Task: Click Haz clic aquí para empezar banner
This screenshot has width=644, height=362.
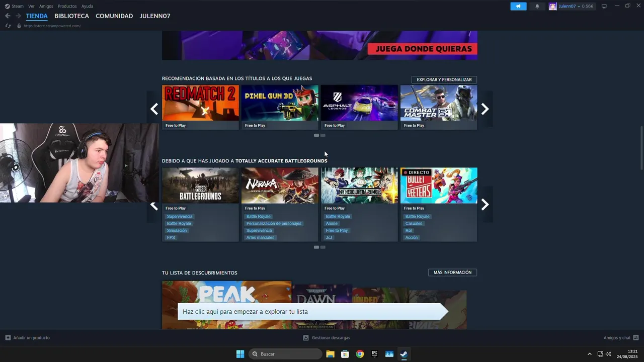Action: point(312,312)
